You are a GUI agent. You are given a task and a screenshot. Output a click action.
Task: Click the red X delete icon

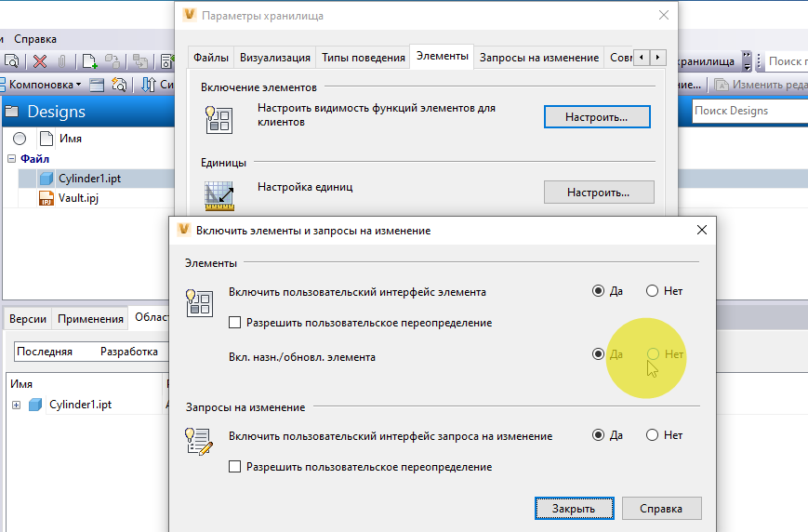click(40, 61)
